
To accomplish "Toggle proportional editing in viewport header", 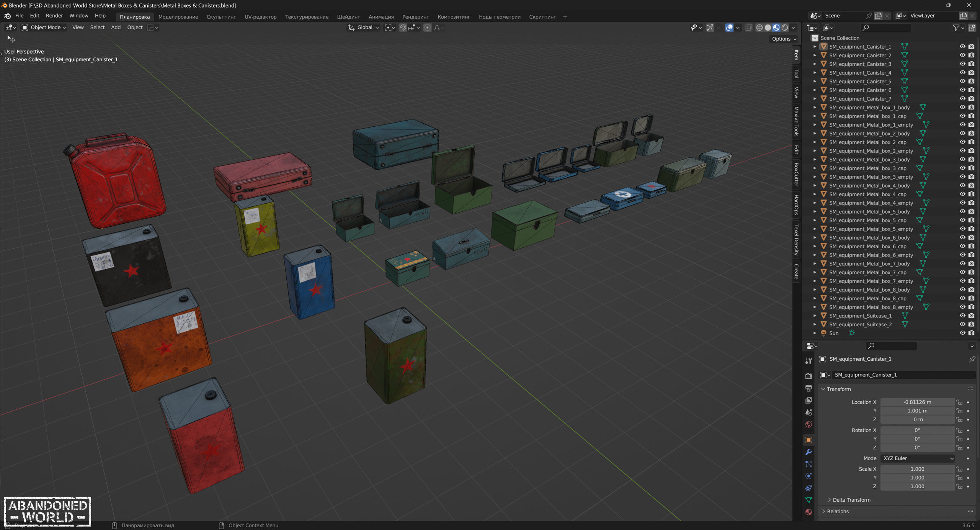I will pos(428,28).
